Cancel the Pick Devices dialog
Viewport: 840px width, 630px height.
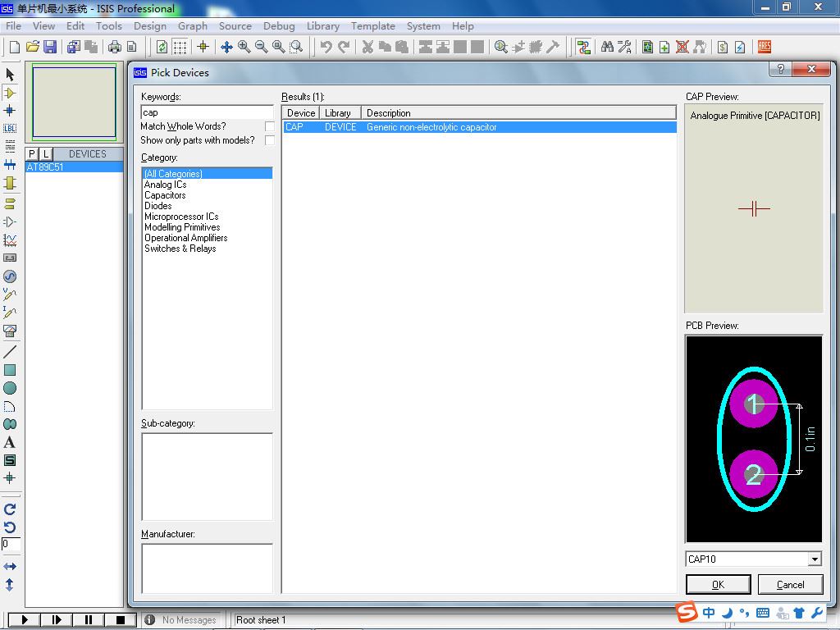[x=790, y=584]
